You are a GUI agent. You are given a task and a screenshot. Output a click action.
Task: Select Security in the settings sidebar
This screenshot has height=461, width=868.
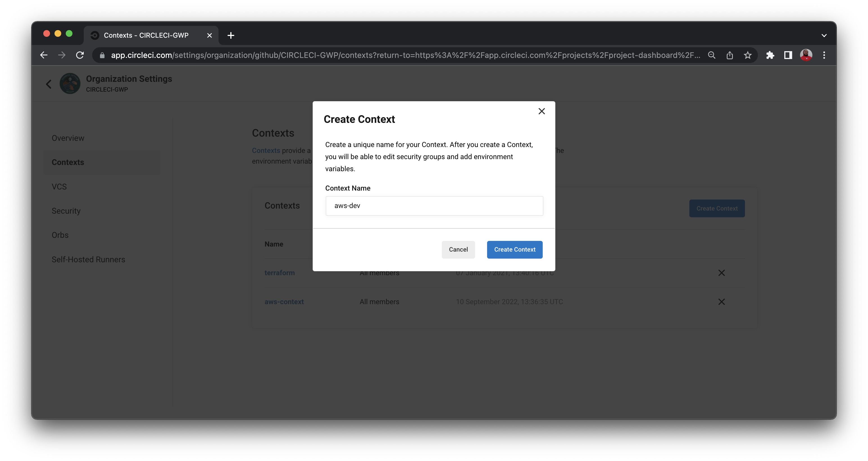click(66, 211)
